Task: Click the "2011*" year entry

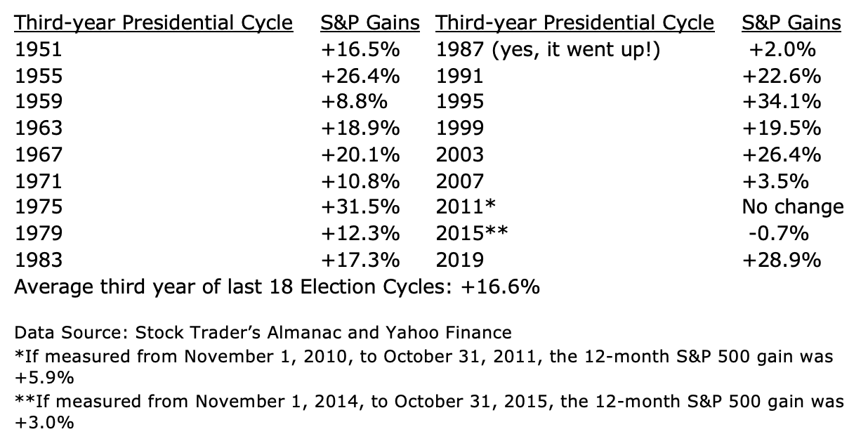Action: tap(466, 207)
